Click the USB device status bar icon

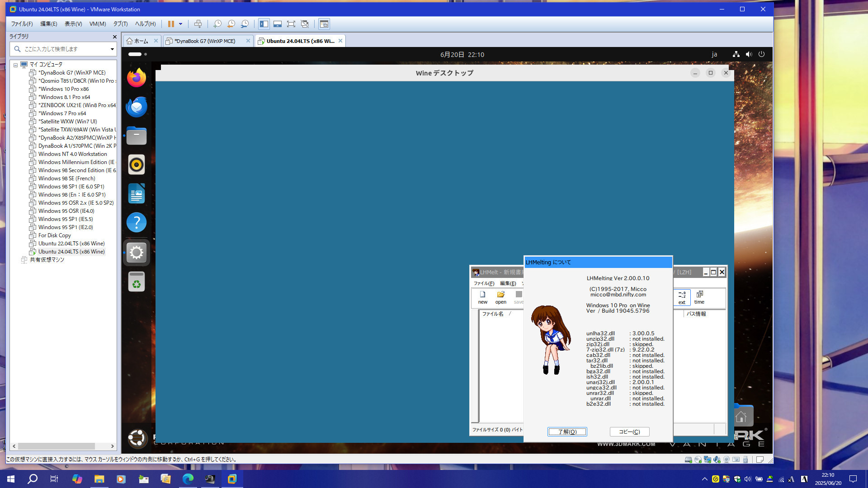pyautogui.click(x=745, y=460)
